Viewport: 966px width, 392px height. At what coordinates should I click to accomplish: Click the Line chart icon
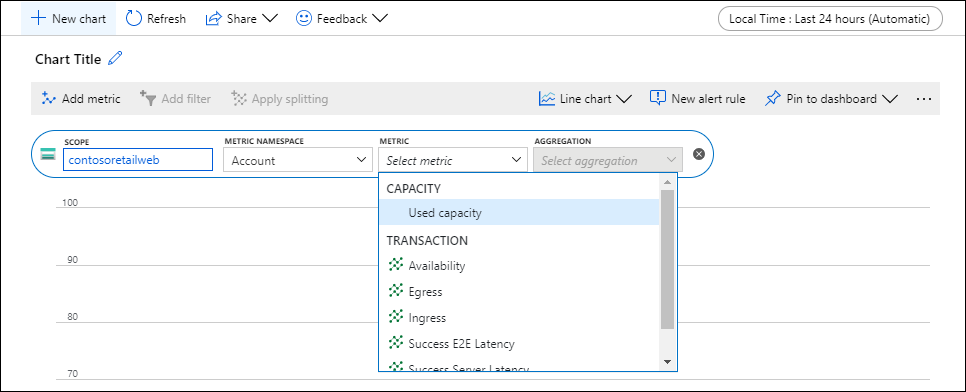point(547,99)
